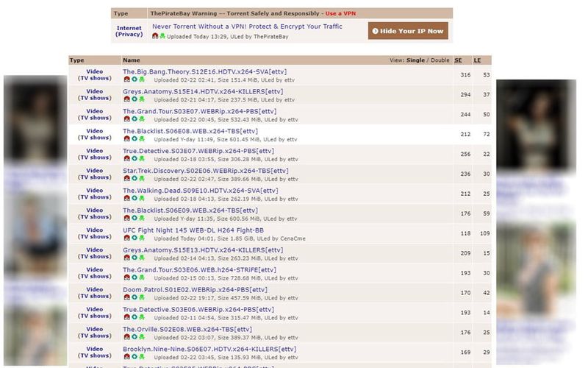Click the leecher count 109 for UFC Fight Night
This screenshot has height=368, width=588.
click(485, 233)
